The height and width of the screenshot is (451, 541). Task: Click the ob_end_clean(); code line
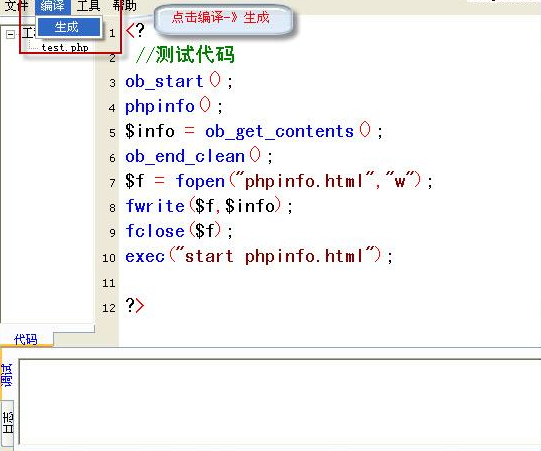point(199,156)
